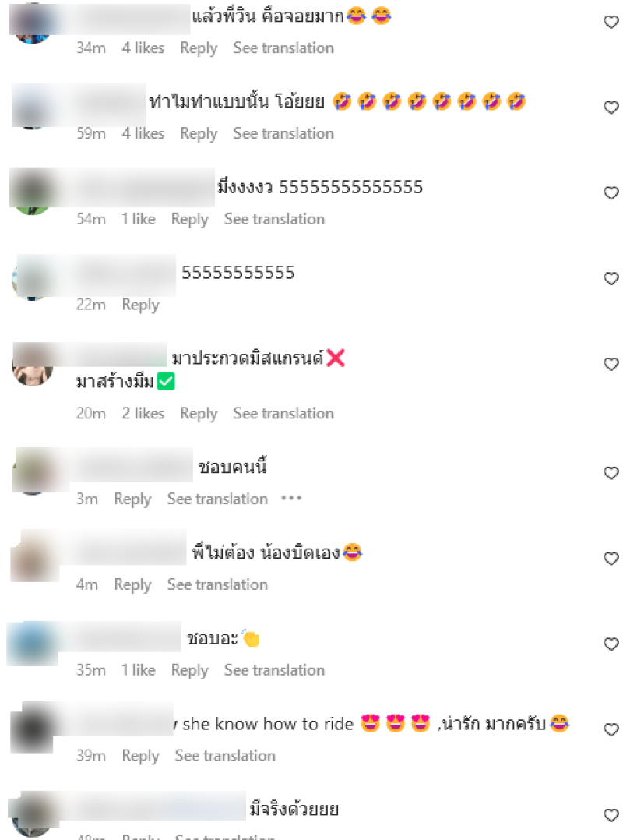This screenshot has height=840, width=623.
Task: Like the 'she know how to ride' comment
Action: (x=611, y=729)
